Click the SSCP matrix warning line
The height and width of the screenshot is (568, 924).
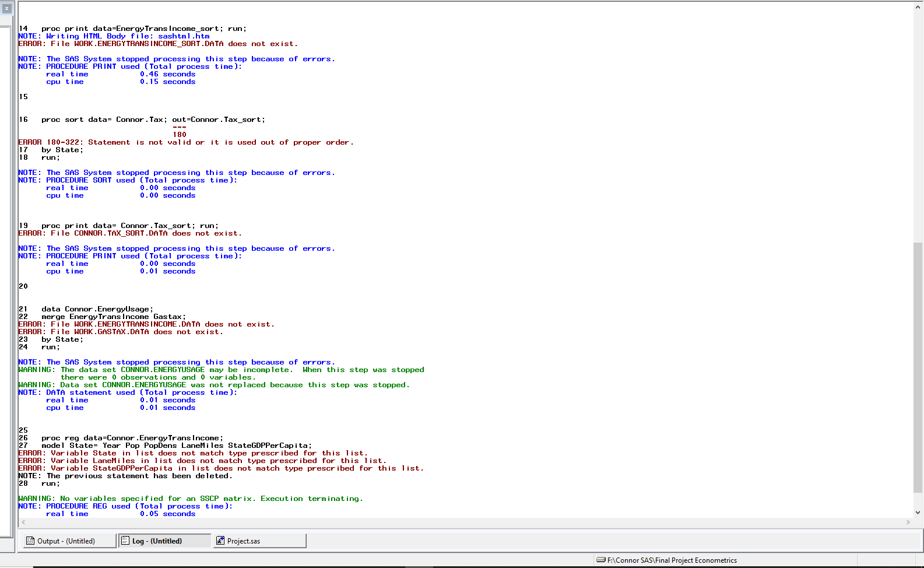click(191, 499)
